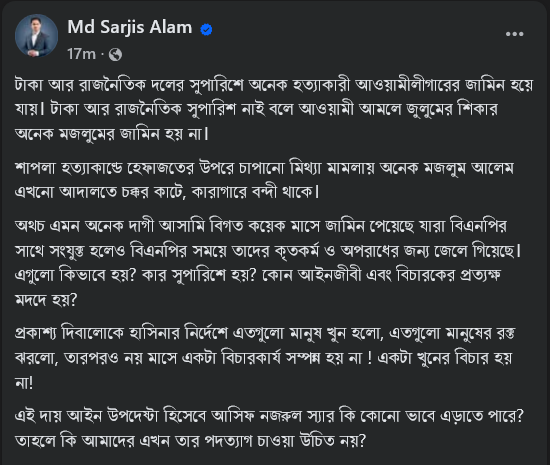Open Md Sarjis Alam's profile picture
Screen dimensions: 550x465
[x=36, y=35]
